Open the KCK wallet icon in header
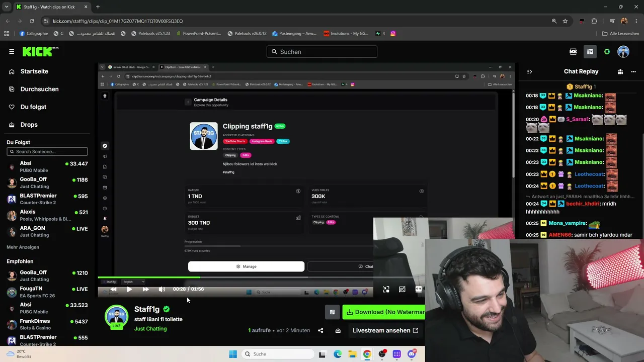The image size is (644, 362). pyautogui.click(x=573, y=51)
